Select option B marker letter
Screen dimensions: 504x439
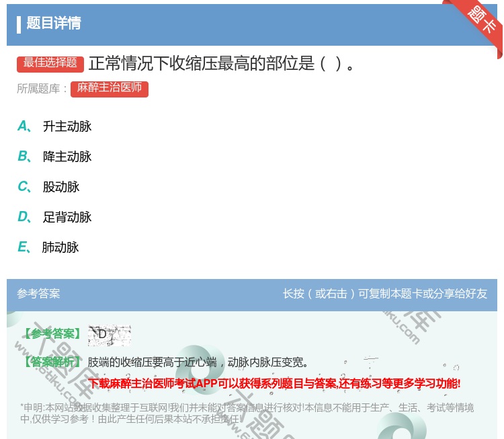coord(23,157)
